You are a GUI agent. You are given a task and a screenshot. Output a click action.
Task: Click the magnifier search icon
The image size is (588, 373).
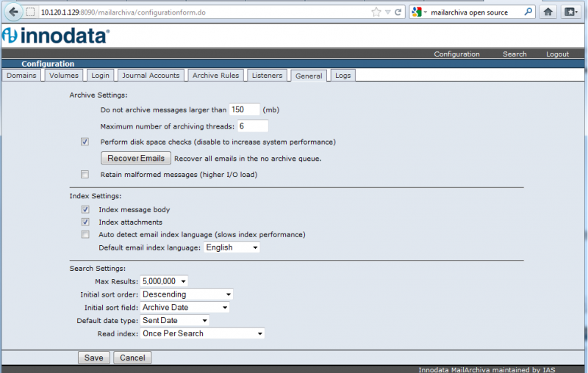coord(528,12)
